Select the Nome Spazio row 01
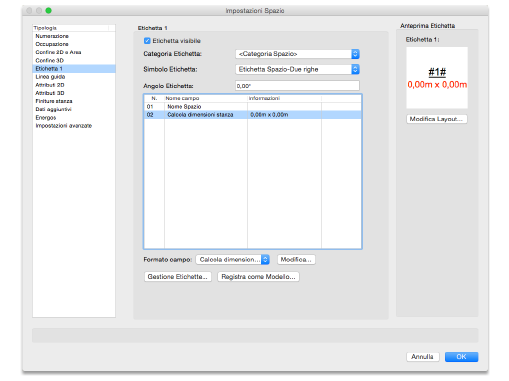The image size is (509, 381). click(253, 107)
